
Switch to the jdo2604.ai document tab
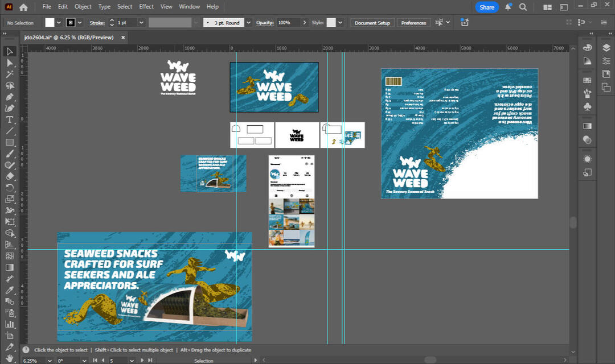click(x=68, y=37)
